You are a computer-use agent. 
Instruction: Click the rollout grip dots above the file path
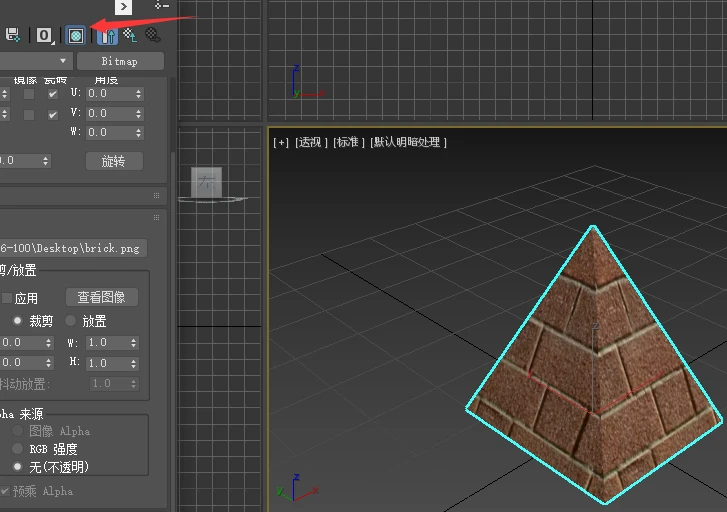[x=157, y=218]
